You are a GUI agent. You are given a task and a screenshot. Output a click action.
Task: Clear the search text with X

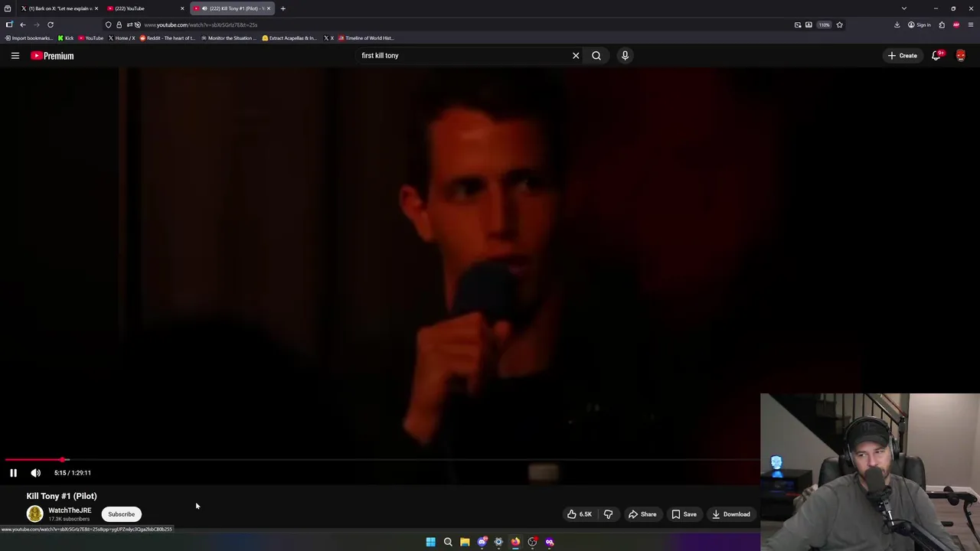coord(576,55)
